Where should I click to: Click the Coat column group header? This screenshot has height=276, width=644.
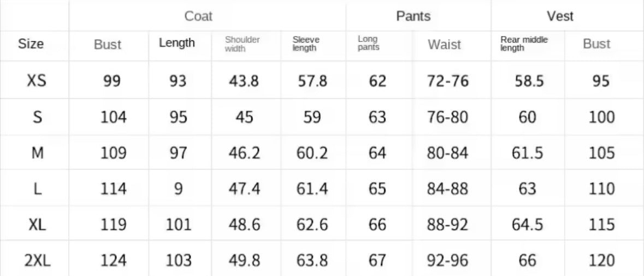(198, 16)
